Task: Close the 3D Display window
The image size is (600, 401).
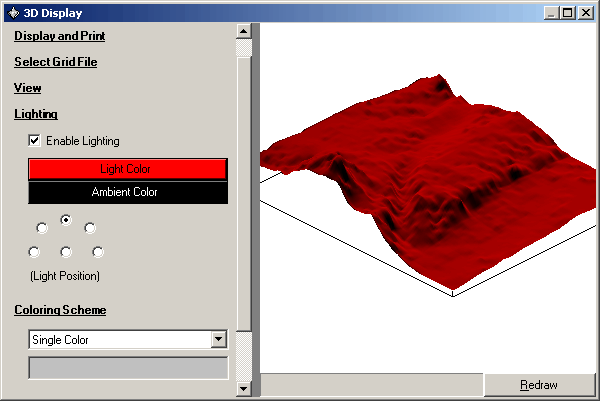Action: coord(586,13)
